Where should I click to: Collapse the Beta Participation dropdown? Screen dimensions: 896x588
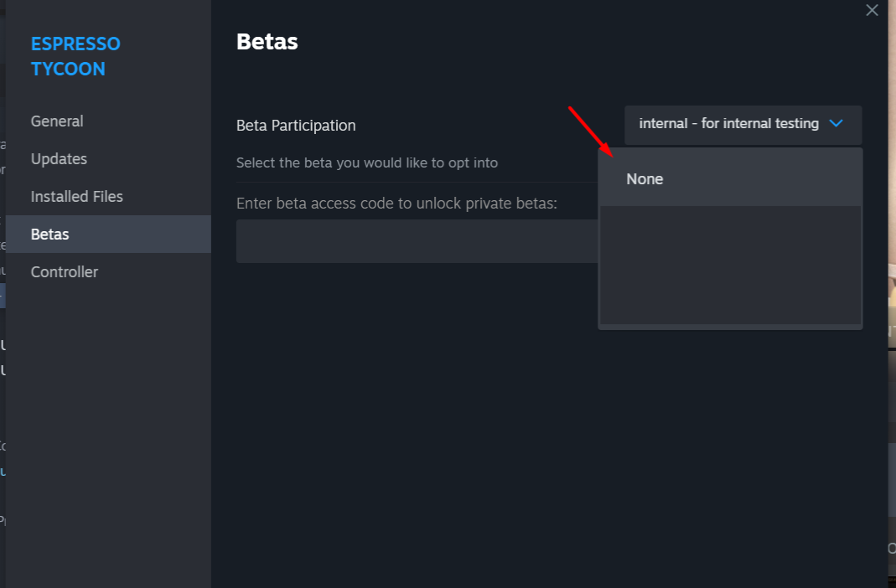[x=743, y=124]
